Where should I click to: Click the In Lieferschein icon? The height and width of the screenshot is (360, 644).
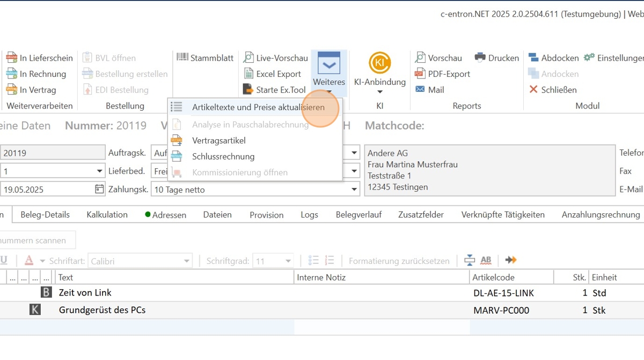11,58
